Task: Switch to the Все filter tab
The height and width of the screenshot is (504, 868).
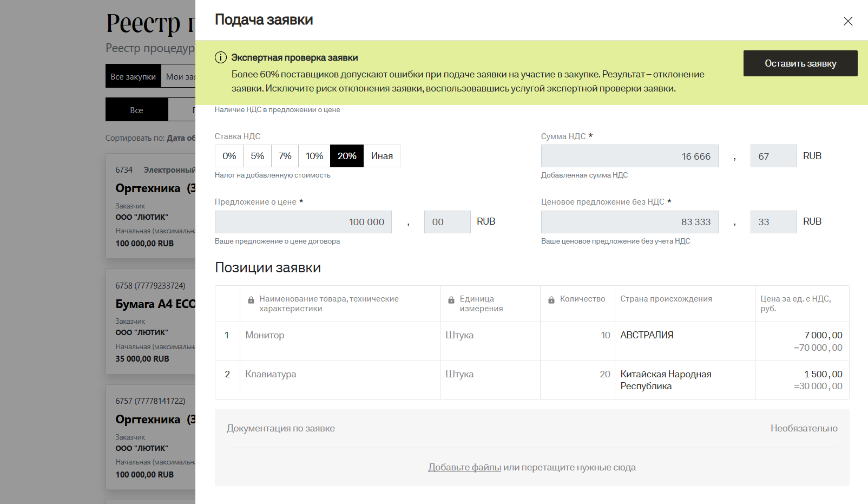Action: tap(136, 110)
